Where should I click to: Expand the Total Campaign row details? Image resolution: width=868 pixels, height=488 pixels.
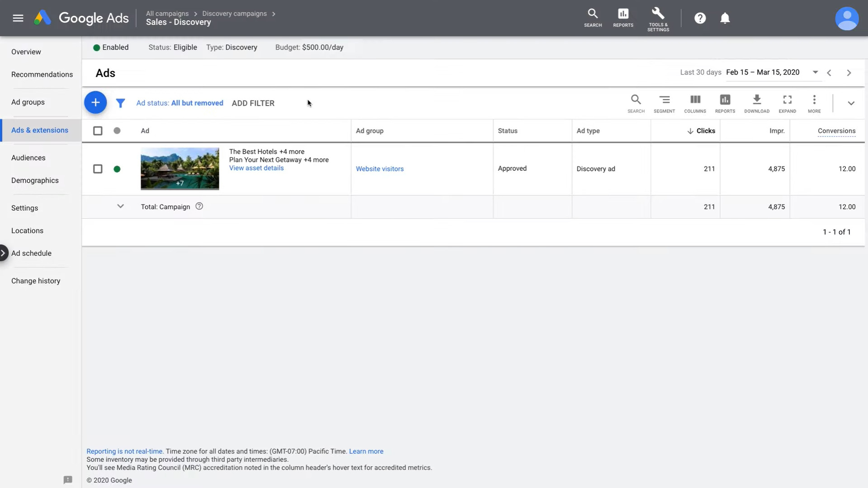tap(120, 206)
